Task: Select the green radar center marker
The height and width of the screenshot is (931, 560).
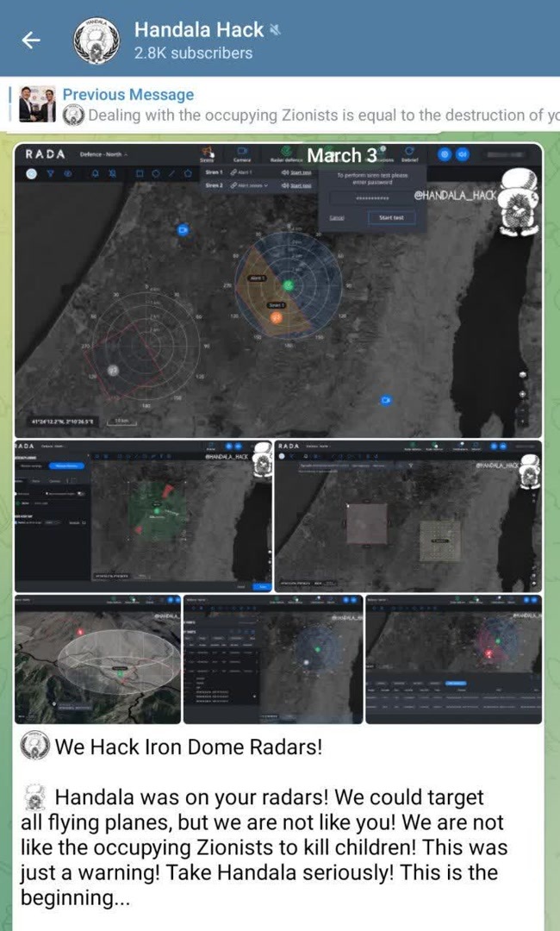Action: (289, 285)
